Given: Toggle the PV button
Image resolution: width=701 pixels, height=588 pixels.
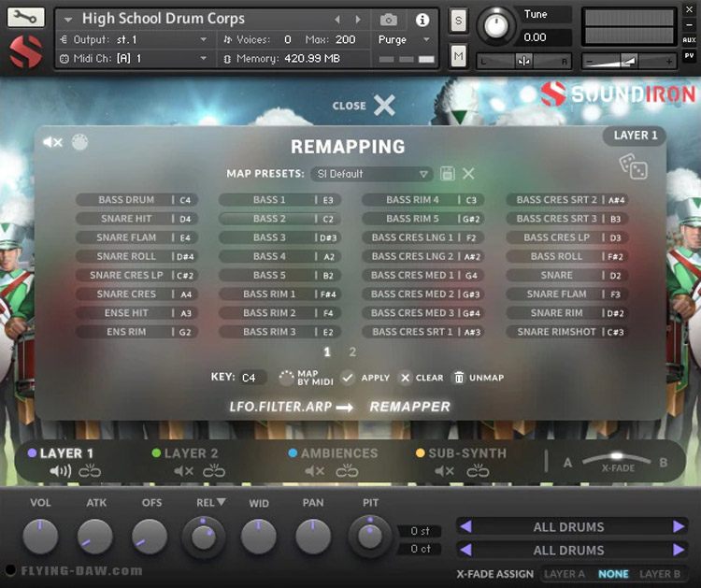Looking at the screenshot, I should (x=689, y=55).
